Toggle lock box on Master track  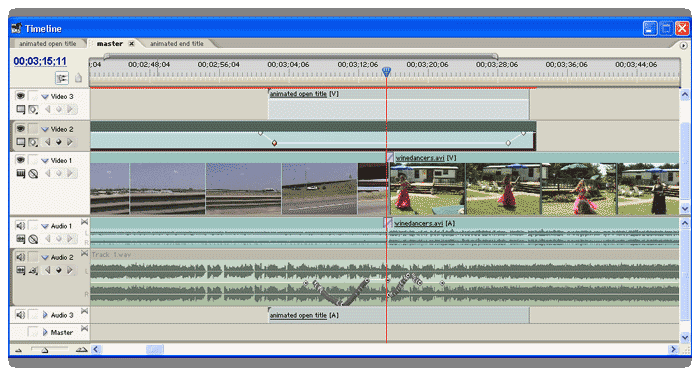(33, 332)
